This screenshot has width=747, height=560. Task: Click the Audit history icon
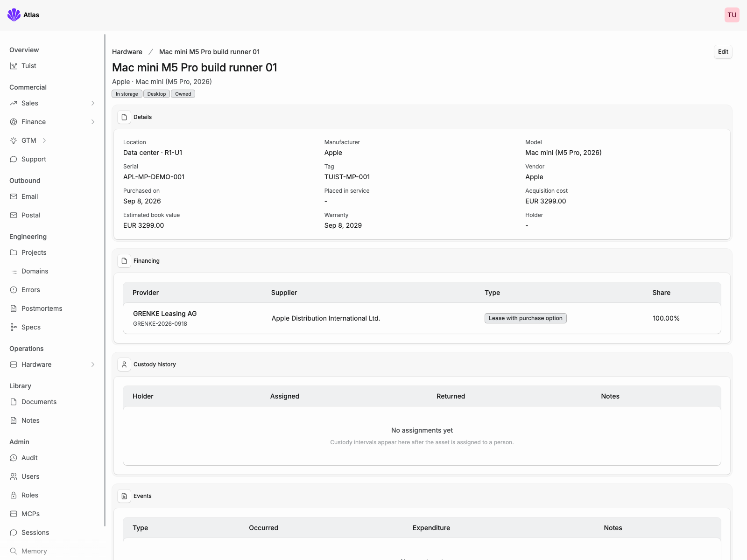[x=14, y=458]
